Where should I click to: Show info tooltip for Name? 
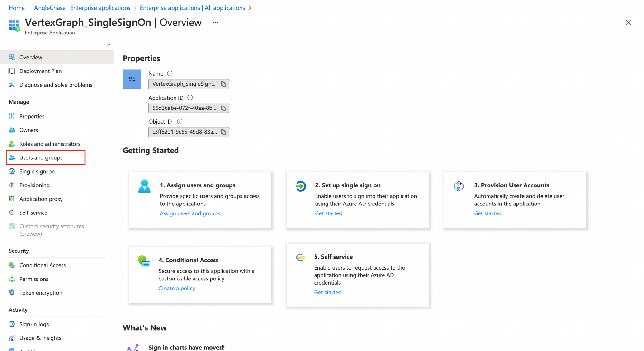point(170,73)
